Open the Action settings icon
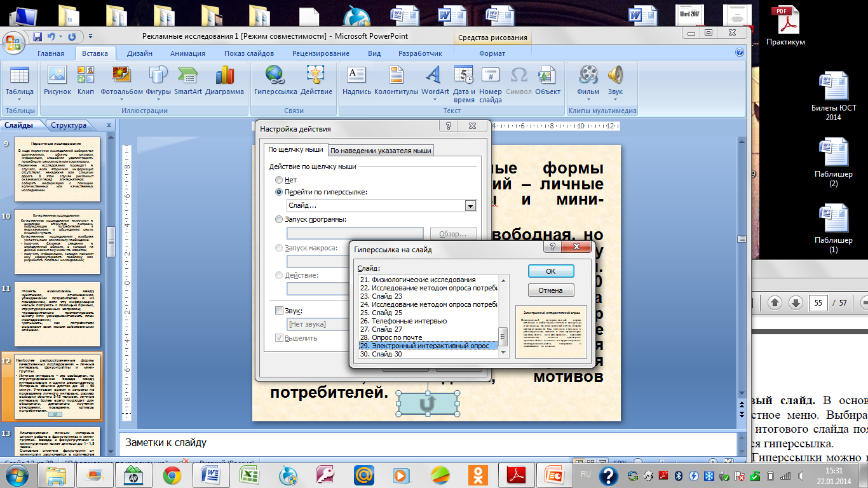This screenshot has width=868, height=488. click(x=316, y=81)
